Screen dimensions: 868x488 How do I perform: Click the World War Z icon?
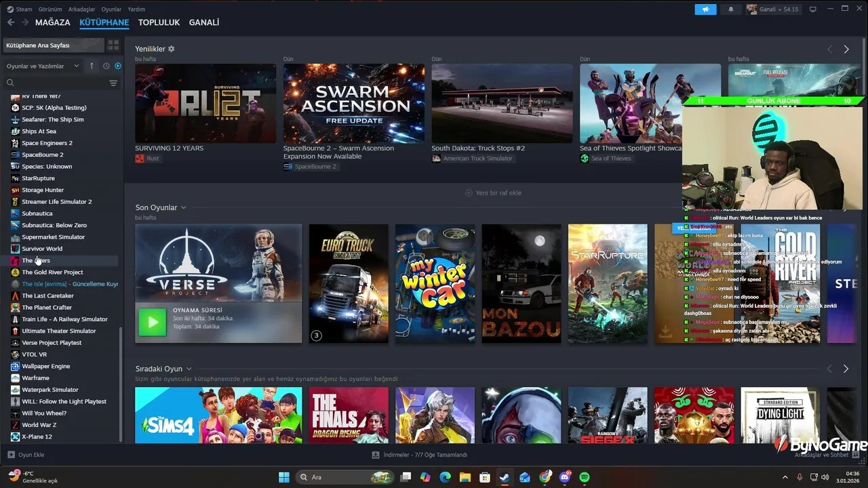15,425
